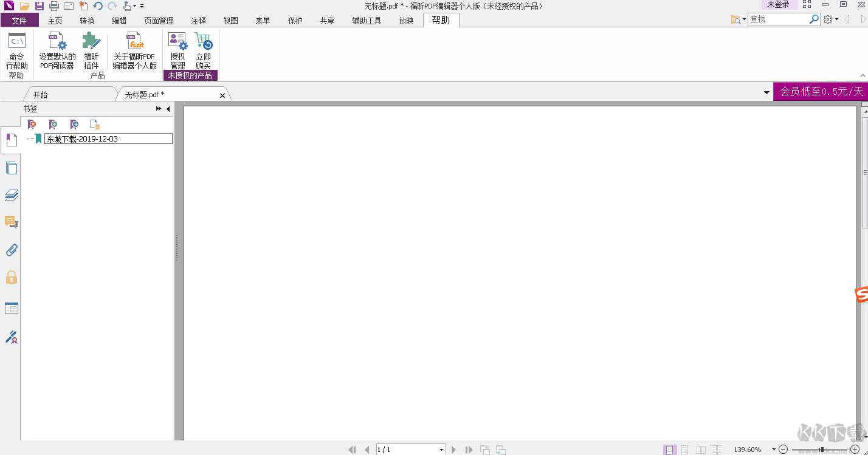Viewport: 868px width, 455px height.
Task: Open the security panel via the lock icon
Action: coord(11,278)
